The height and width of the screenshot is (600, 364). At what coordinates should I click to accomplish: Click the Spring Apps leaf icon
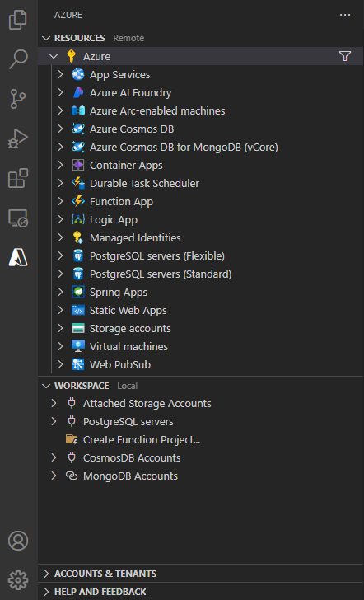pyautogui.click(x=78, y=293)
